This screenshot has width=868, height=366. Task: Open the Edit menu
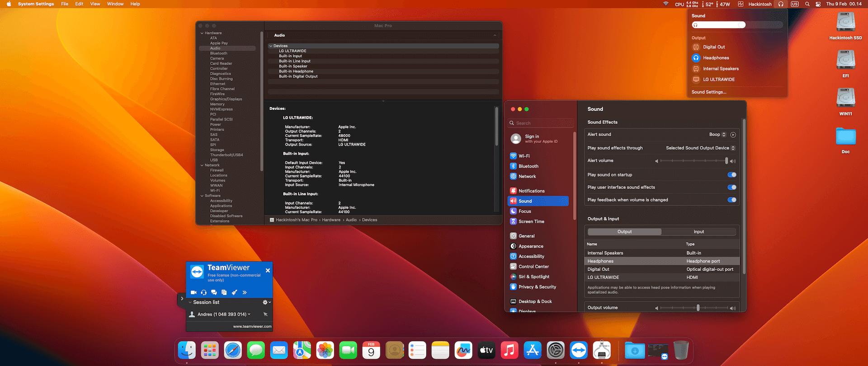tap(79, 4)
